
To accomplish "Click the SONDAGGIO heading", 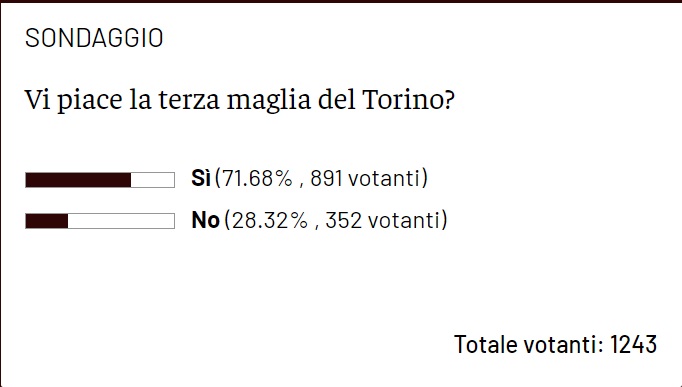I will point(94,38).
